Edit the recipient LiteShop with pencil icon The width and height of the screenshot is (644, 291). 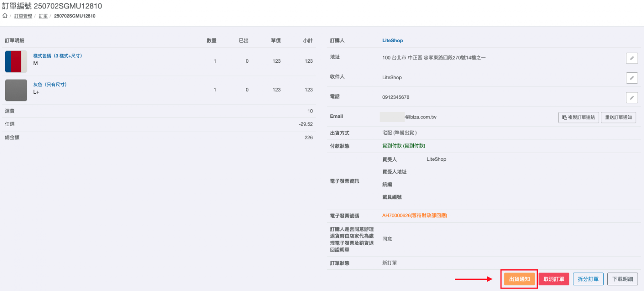point(632,78)
